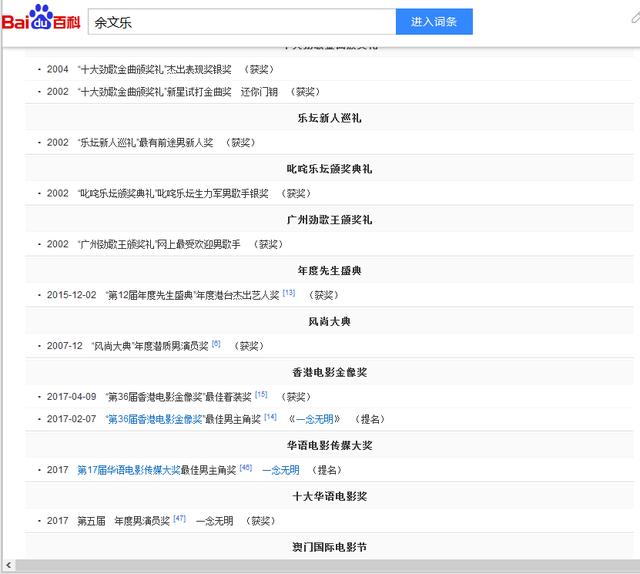
Task: Click the search field containing 余文乐
Action: click(x=242, y=22)
